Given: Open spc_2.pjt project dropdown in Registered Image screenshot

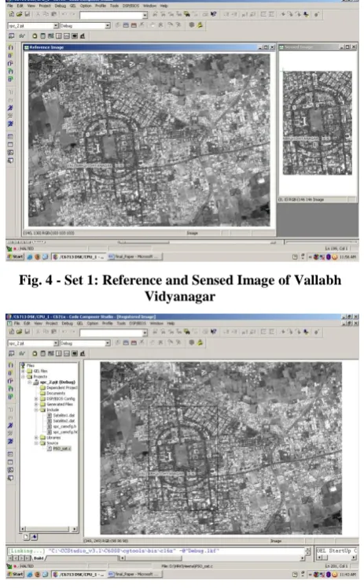Looking at the screenshot, I should (x=56, y=343).
